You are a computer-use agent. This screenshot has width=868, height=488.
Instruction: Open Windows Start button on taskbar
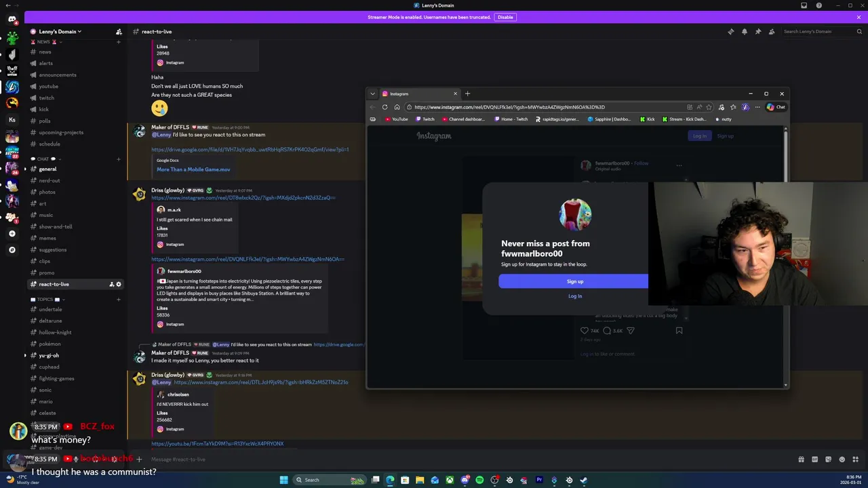pos(283,480)
